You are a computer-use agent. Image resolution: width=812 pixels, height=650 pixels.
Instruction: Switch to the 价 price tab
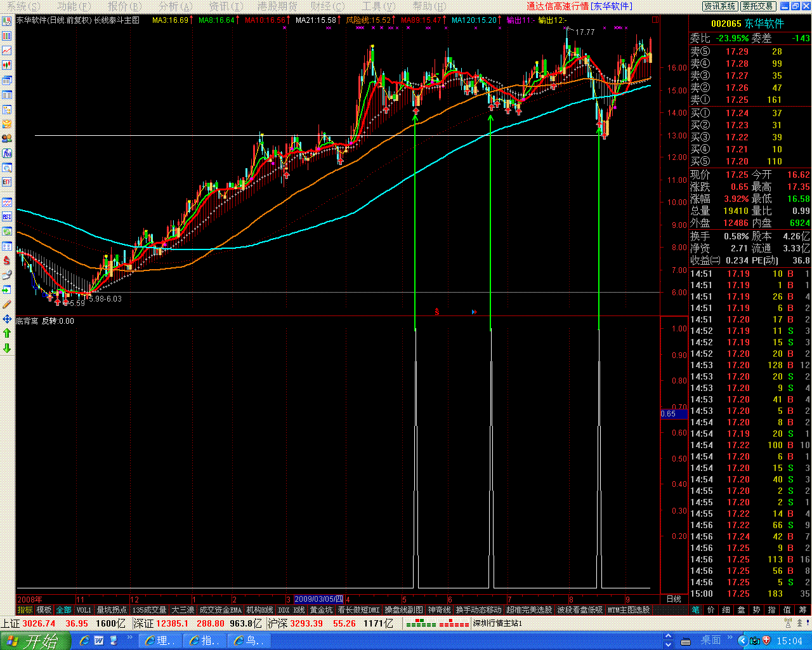711,610
